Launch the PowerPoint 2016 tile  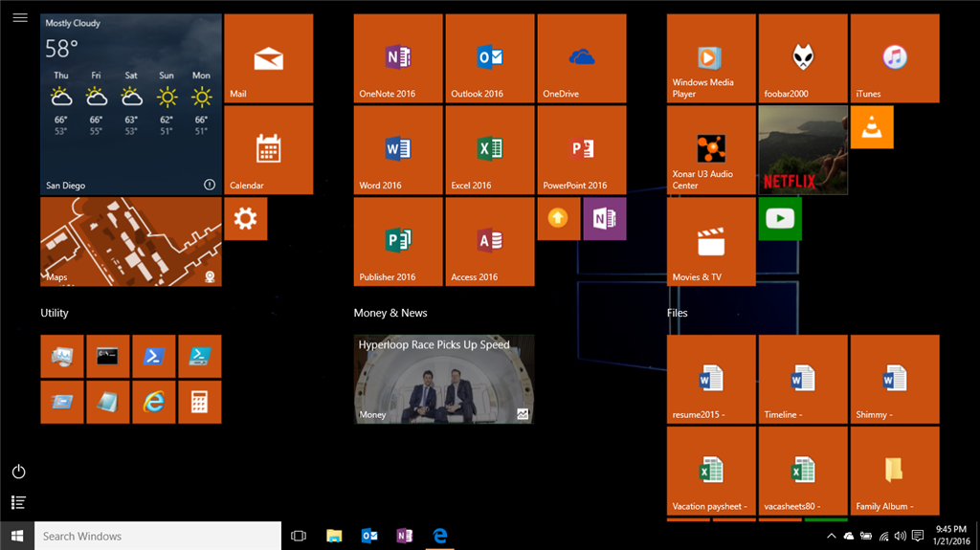pos(582,150)
